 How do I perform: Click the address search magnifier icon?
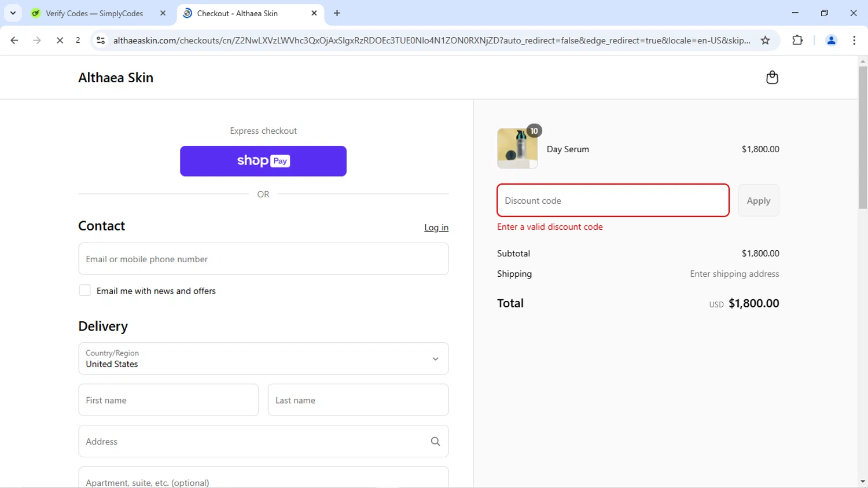(435, 442)
